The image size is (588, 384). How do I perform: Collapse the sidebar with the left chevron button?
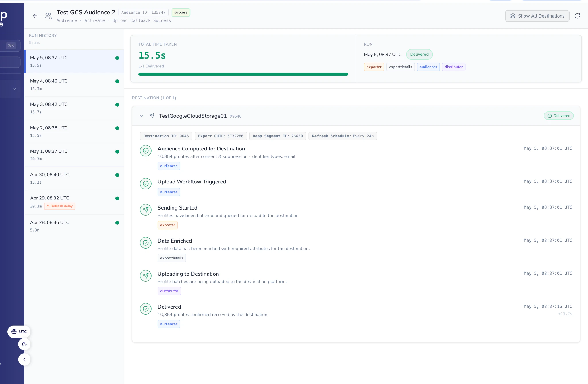click(24, 360)
